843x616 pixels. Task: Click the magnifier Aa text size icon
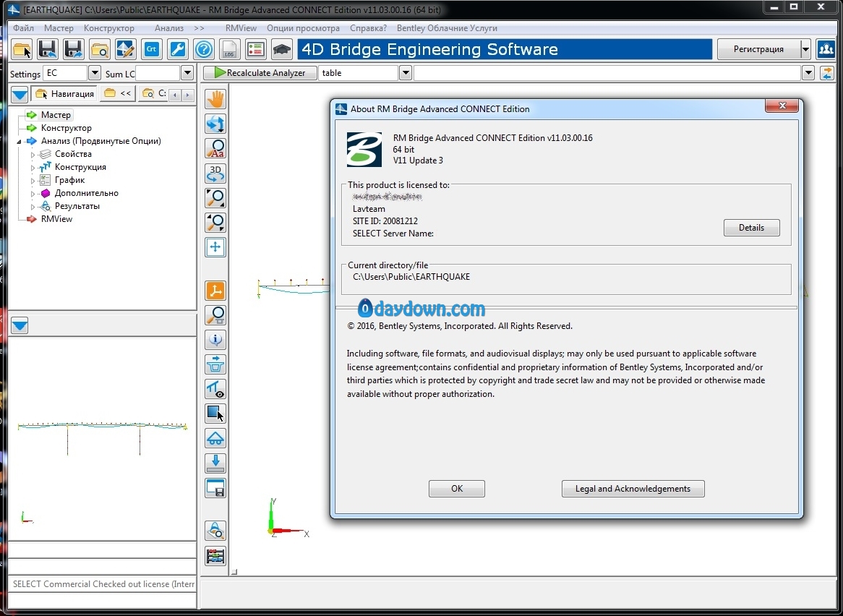point(215,148)
